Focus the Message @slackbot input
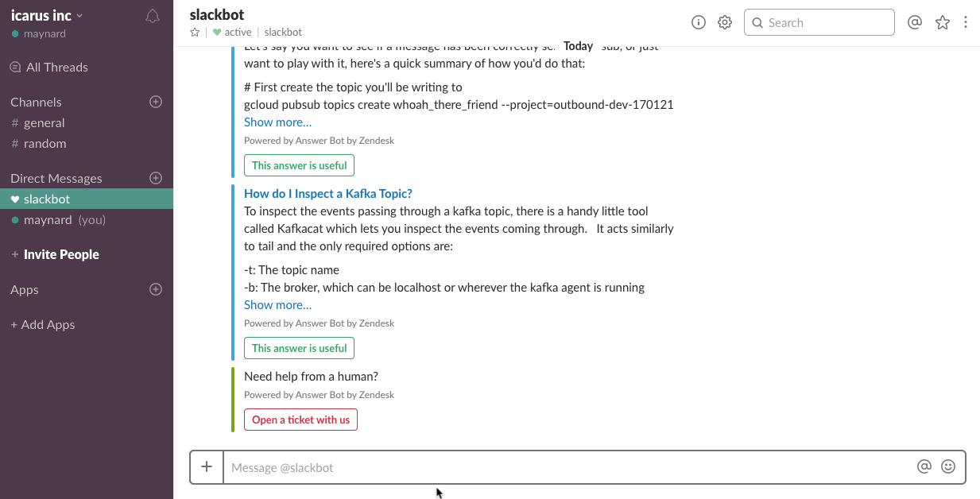Screen dimensions: 980x499 [x=568, y=467]
